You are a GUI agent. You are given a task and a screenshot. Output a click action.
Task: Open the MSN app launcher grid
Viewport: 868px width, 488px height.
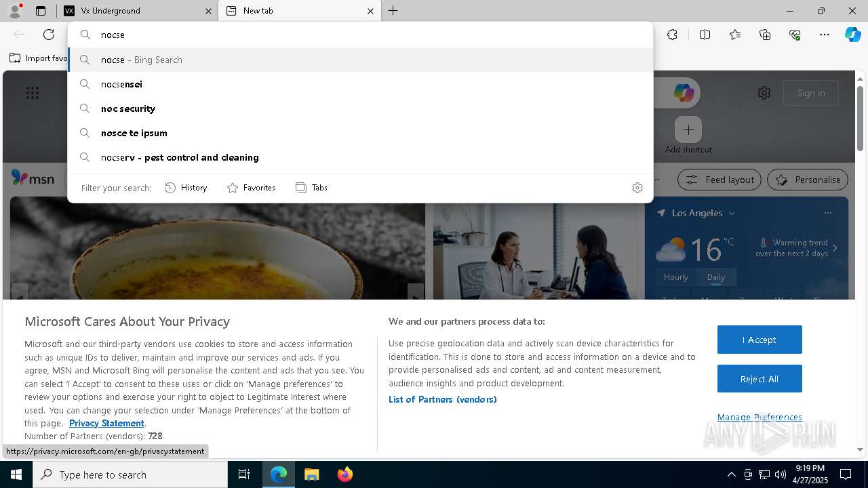33,93
